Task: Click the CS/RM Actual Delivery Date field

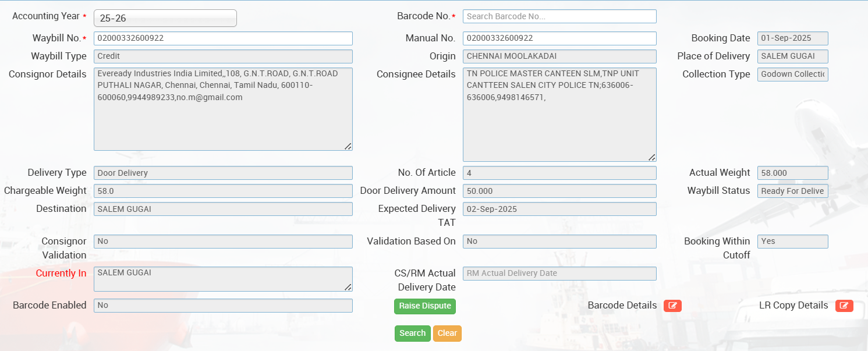Action: 559,274
